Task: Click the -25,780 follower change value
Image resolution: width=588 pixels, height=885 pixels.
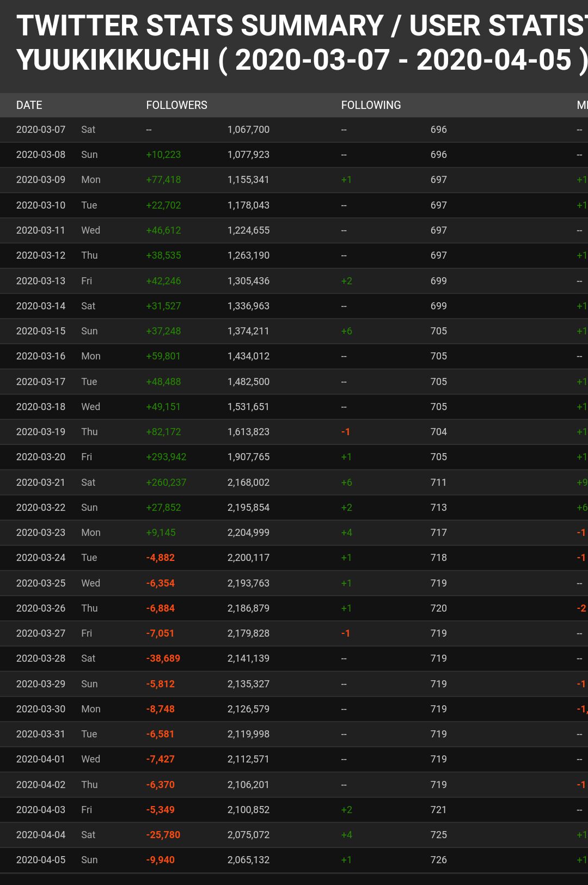Action: (x=163, y=835)
